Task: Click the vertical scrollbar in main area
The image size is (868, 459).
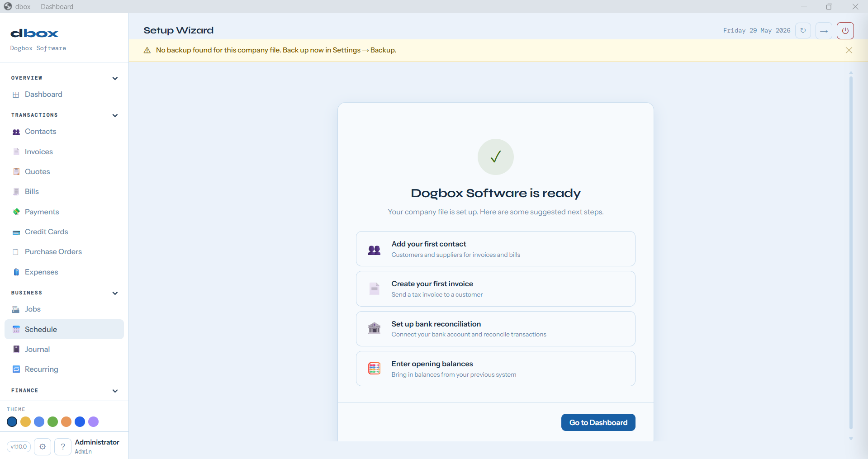Action: pyautogui.click(x=851, y=252)
